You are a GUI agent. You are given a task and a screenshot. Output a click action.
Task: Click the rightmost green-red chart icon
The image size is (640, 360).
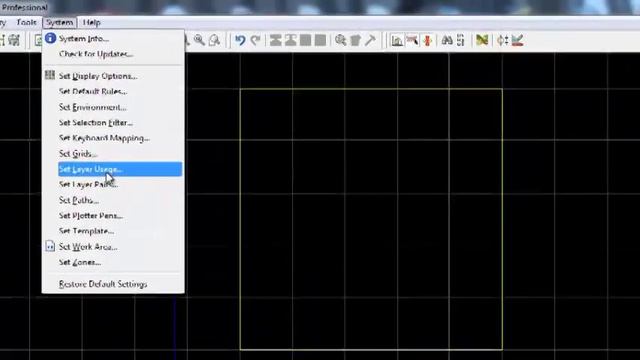pos(518,40)
